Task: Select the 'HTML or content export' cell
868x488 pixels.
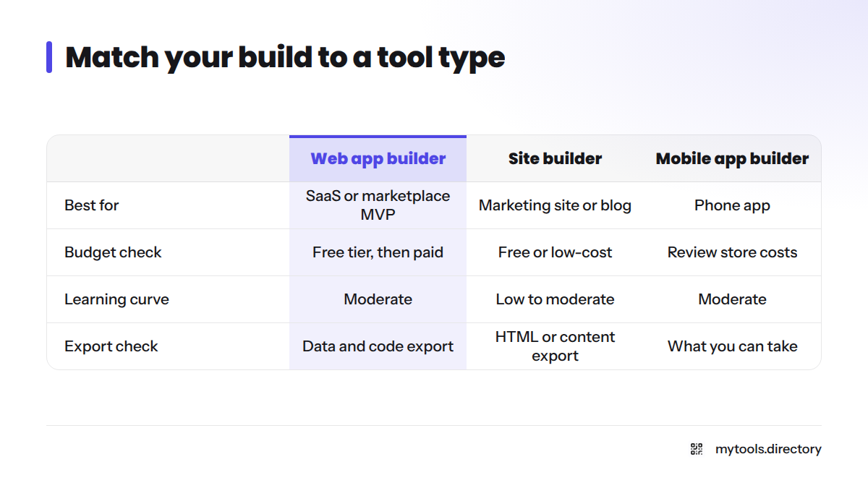Action: coord(555,346)
